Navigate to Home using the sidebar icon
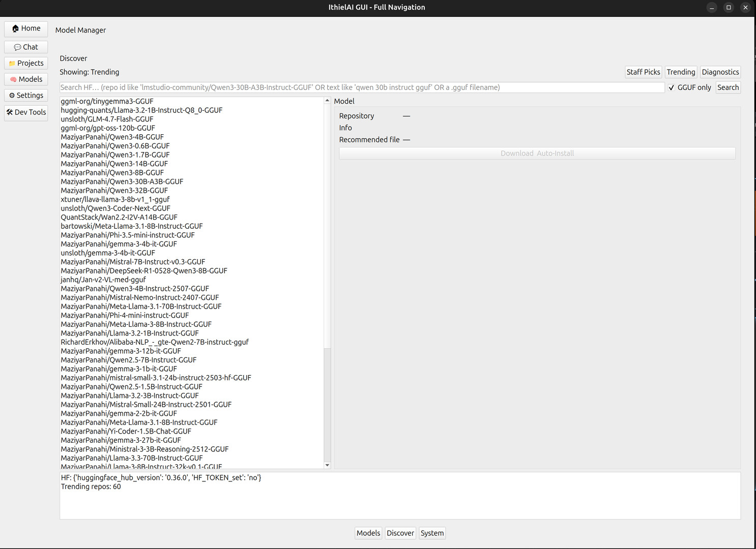 click(x=25, y=28)
